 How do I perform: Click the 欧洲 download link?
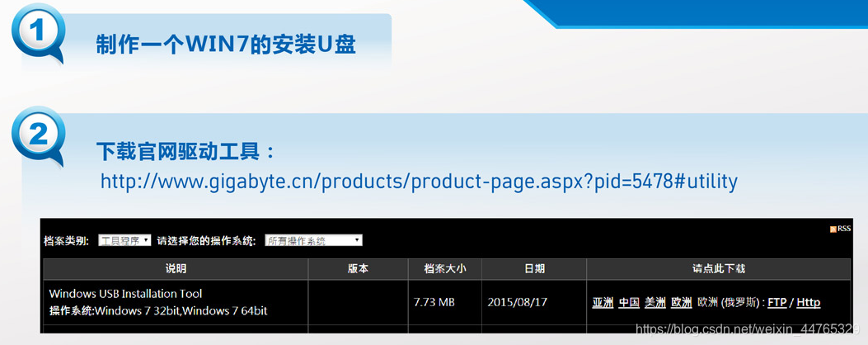(x=682, y=303)
